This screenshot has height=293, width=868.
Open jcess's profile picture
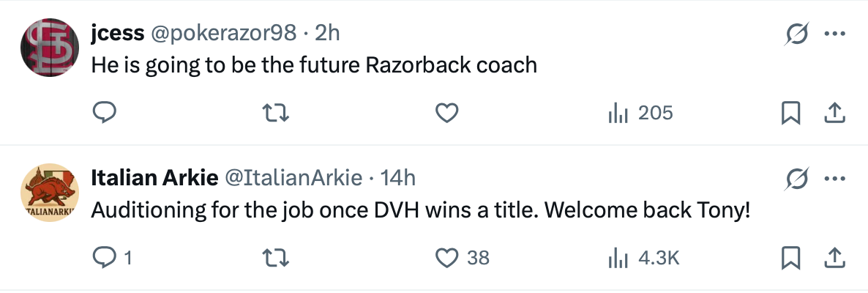[x=48, y=47]
